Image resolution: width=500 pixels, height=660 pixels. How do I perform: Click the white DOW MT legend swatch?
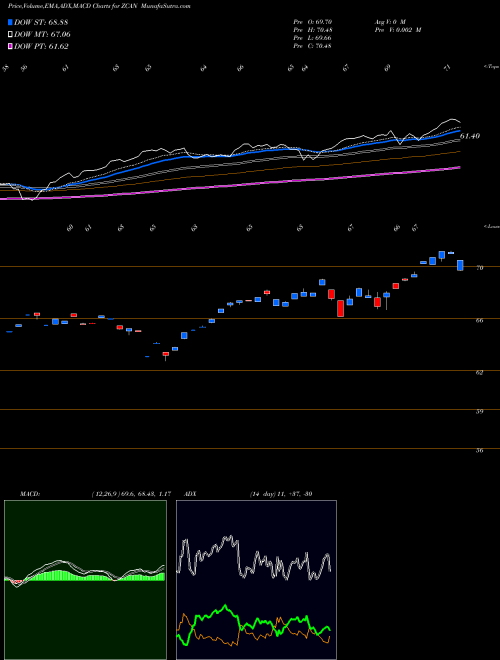[x=10, y=35]
